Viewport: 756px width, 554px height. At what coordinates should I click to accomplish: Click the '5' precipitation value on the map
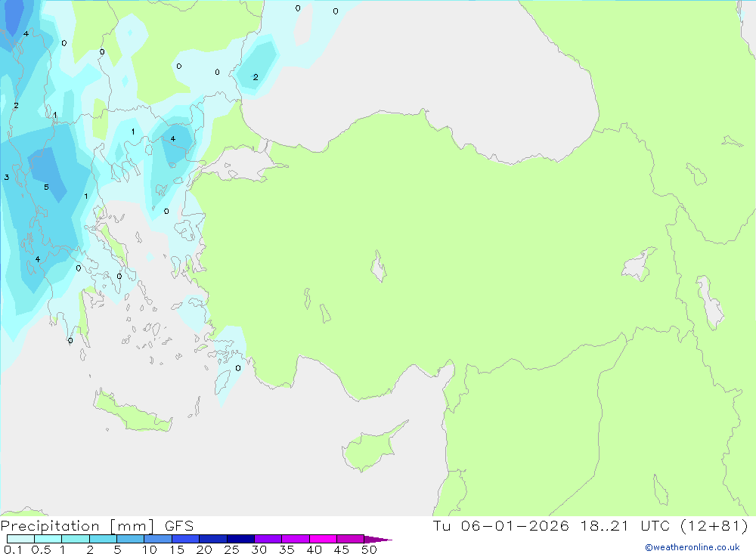coord(46,187)
